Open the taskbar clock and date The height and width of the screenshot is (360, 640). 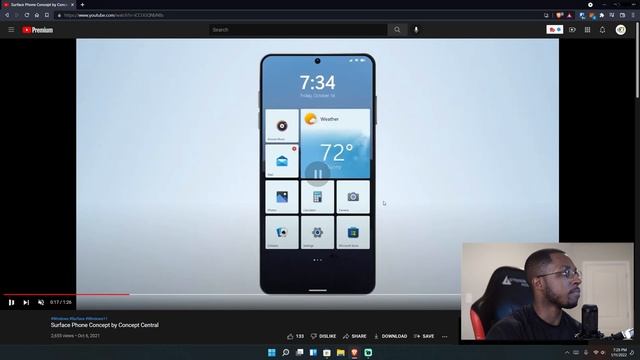(x=619, y=352)
